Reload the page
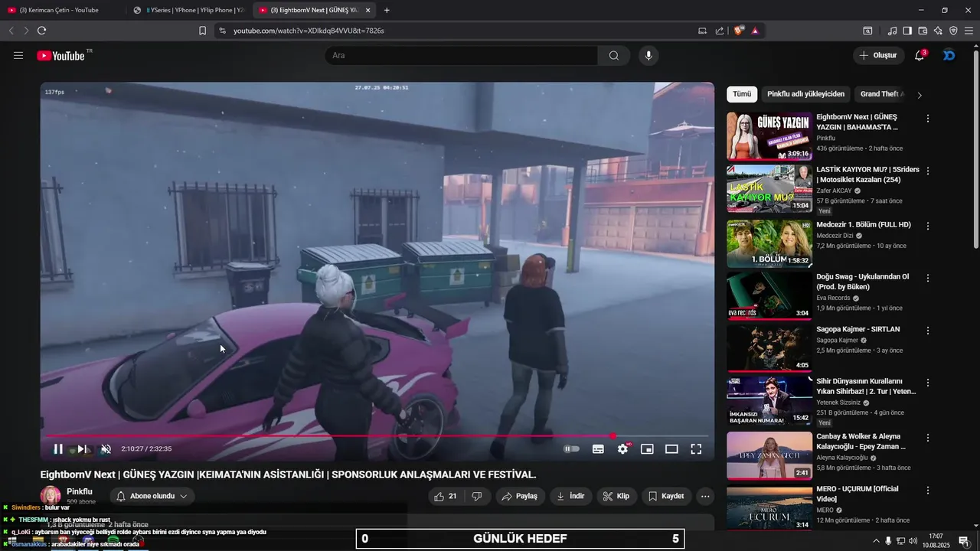Screen dimensions: 980x551 pos(41,31)
